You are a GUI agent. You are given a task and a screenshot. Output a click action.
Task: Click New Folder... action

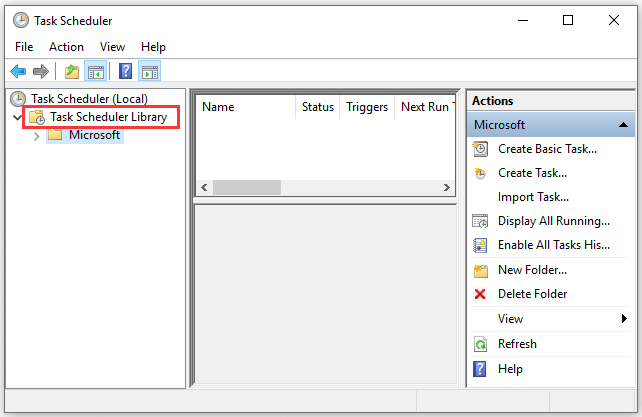(x=532, y=270)
